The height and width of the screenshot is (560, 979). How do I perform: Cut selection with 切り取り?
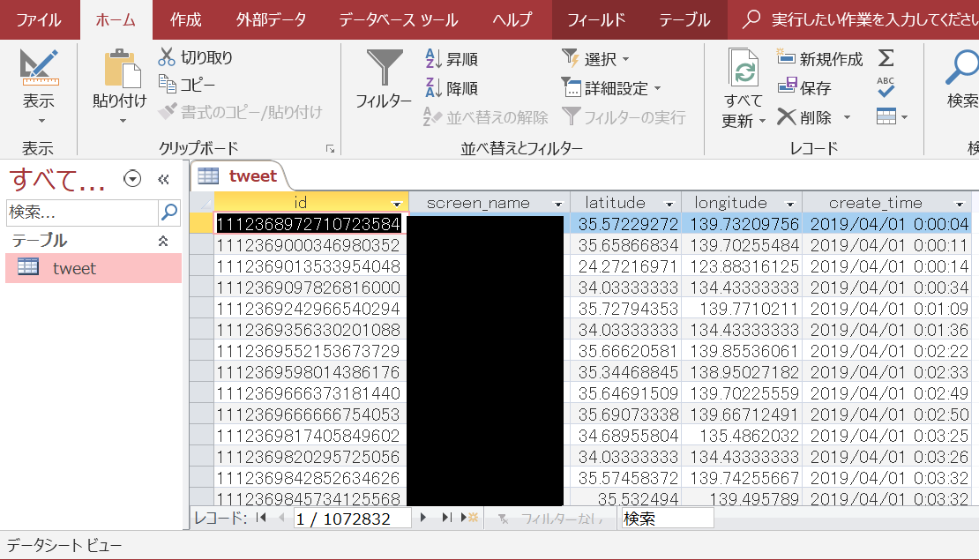[196, 57]
